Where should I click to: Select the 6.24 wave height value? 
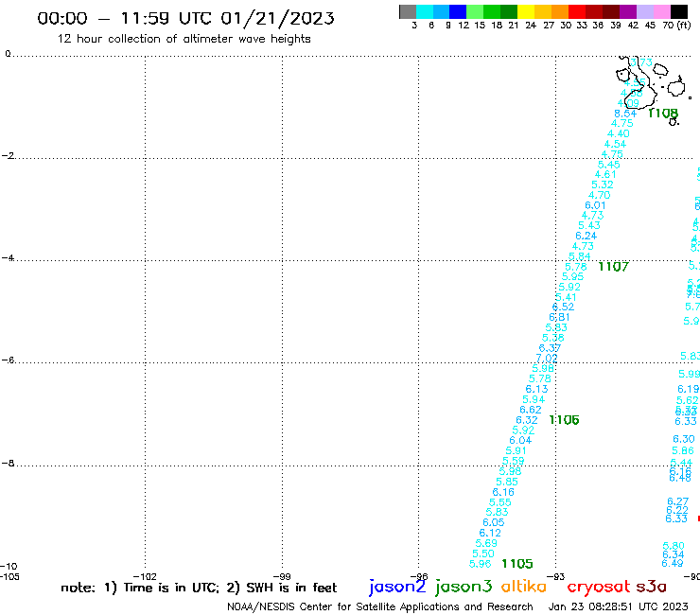click(x=586, y=236)
